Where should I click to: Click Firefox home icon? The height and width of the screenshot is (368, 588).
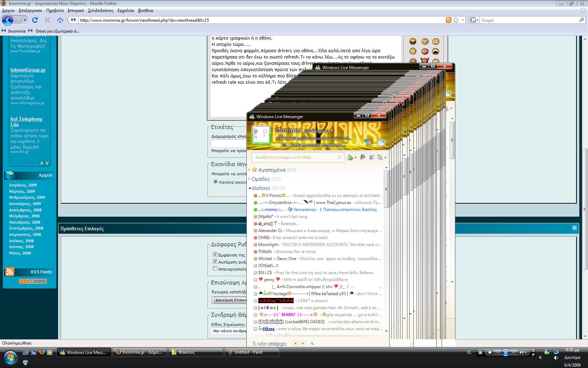pos(60,20)
